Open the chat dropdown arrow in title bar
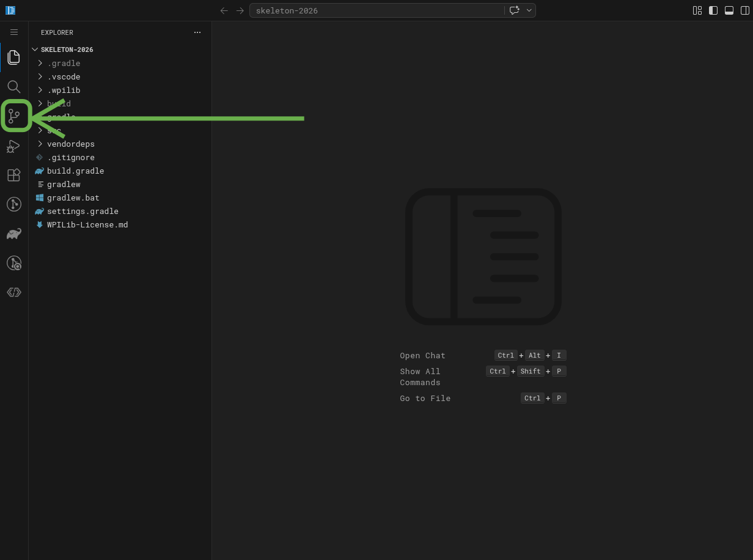This screenshot has width=753, height=560. click(x=529, y=10)
